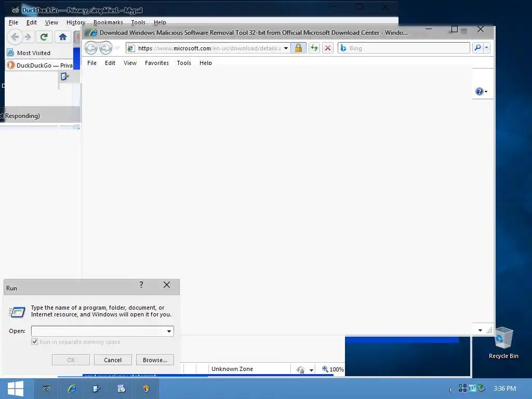Open the Tools menu in Internet Explorer
532x399 pixels.
point(184,63)
